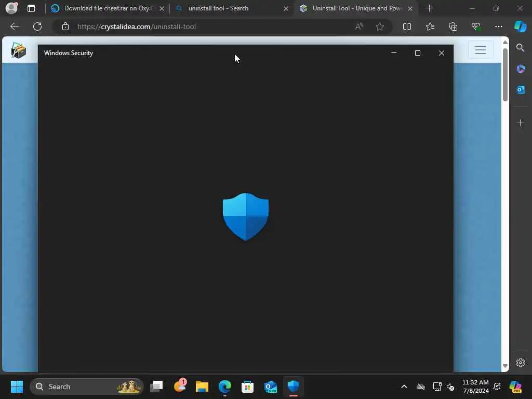Image resolution: width=532 pixels, height=399 pixels.
Task: Open Copilot preview in taskbar corner
Action: click(515, 387)
